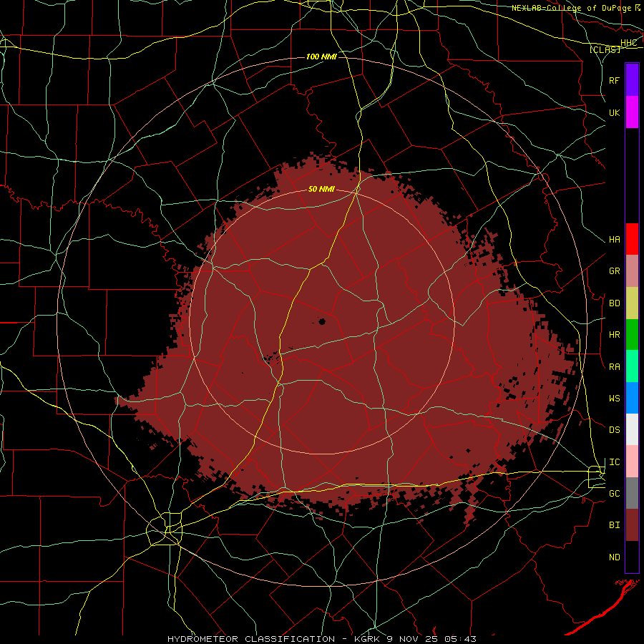Click the HR green legend swatch
This screenshot has width=644, height=644.
(632, 335)
